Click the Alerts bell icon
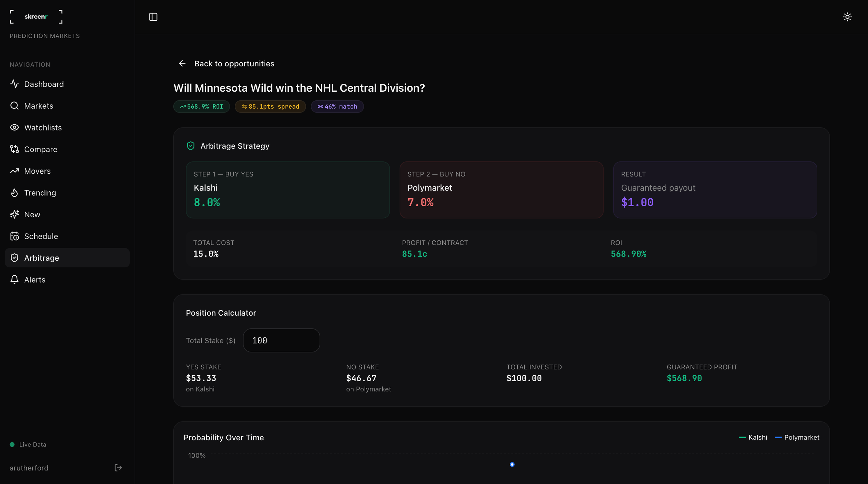 (x=14, y=279)
